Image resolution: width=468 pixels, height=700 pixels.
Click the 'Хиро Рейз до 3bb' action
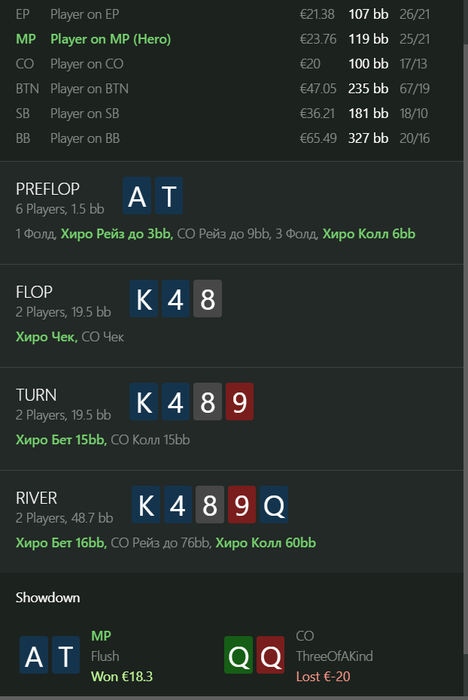point(117,234)
